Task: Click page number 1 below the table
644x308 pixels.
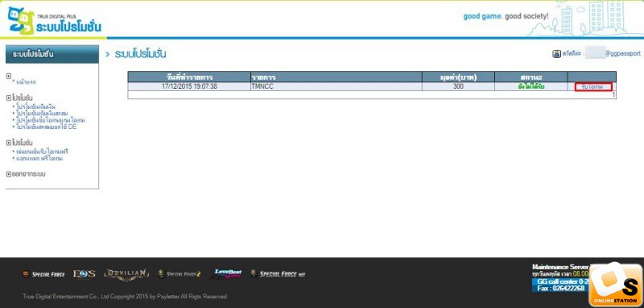Action: tap(613, 95)
